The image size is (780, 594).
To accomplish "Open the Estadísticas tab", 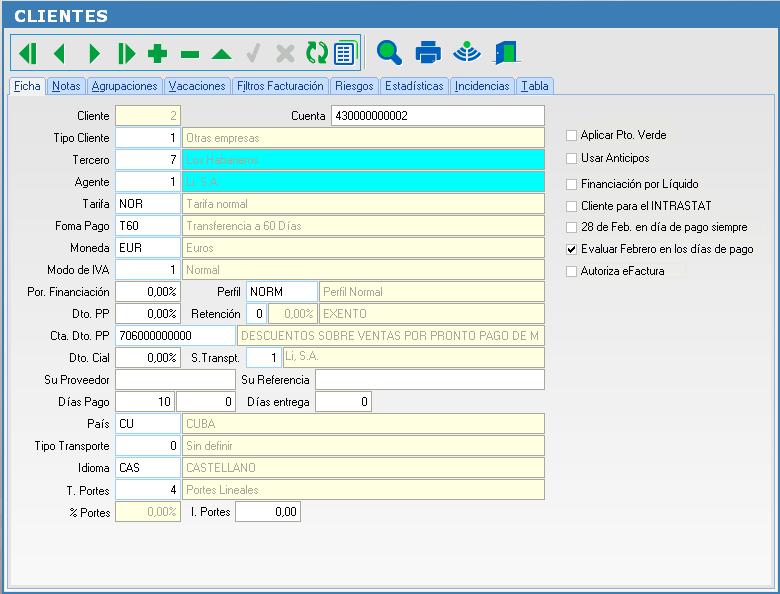I will pos(414,86).
